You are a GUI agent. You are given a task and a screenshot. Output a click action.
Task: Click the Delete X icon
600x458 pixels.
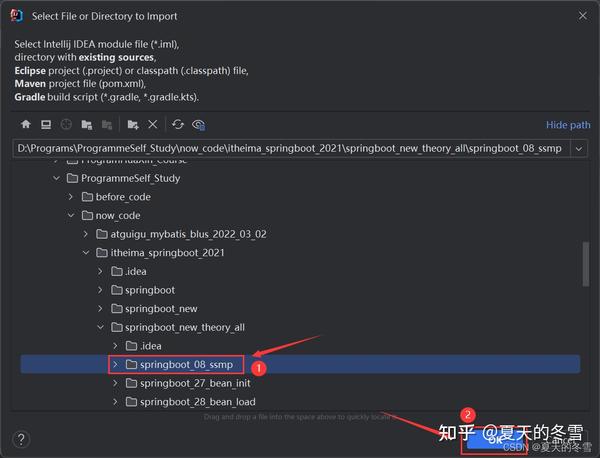tap(153, 124)
